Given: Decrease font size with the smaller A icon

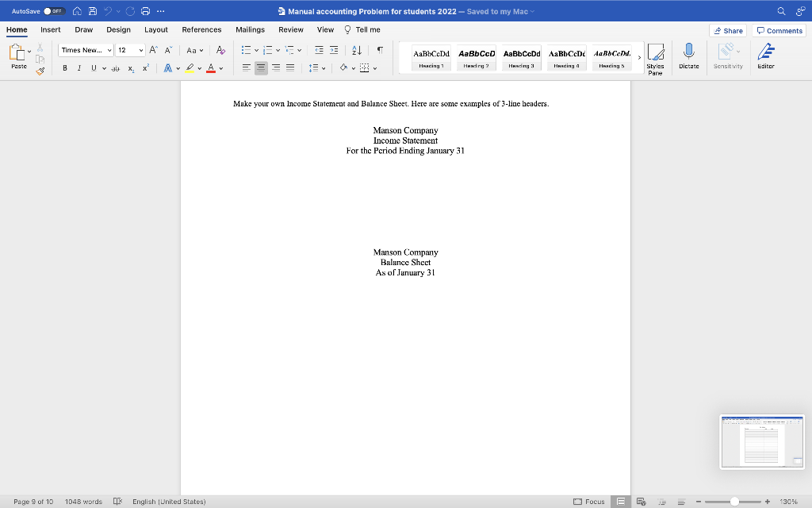Looking at the screenshot, I should (x=168, y=50).
